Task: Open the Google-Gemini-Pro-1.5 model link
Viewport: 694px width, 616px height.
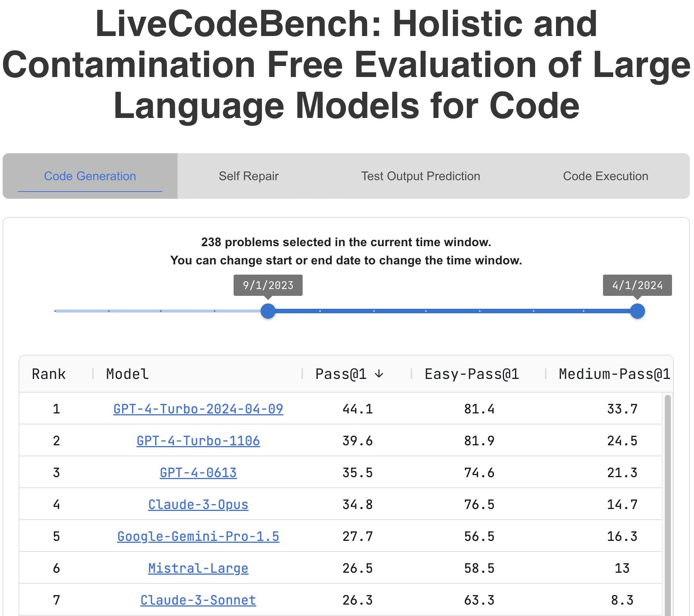Action: (198, 536)
